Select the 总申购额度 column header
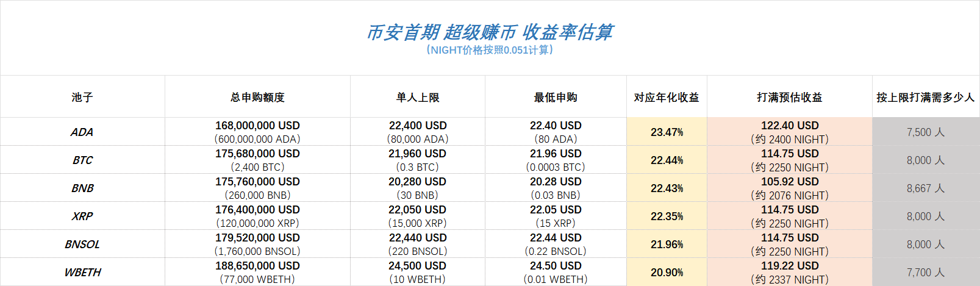 [x=257, y=97]
